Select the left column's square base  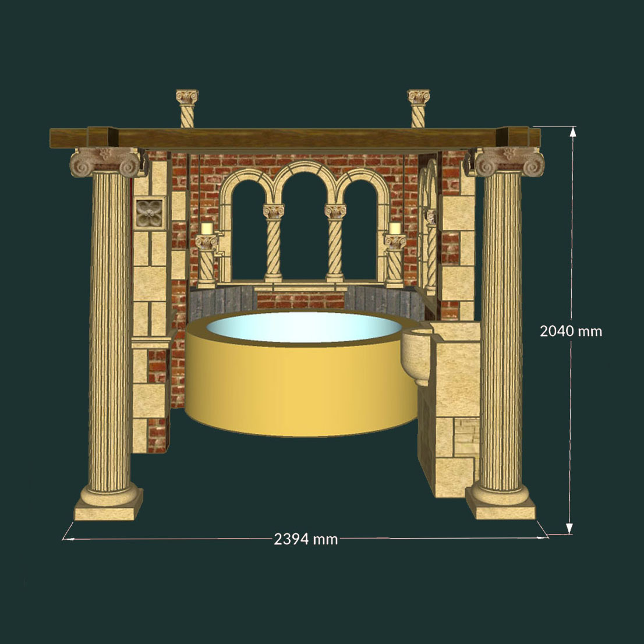[x=108, y=512]
